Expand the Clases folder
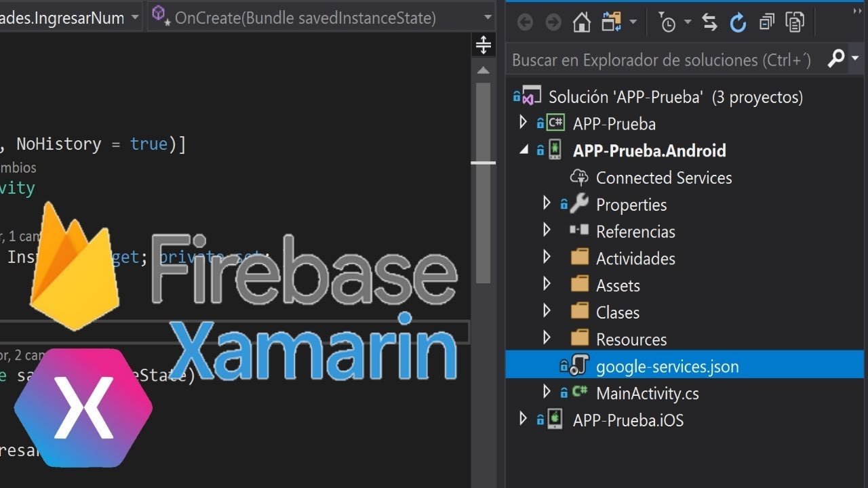This screenshot has width=868, height=488. coord(547,311)
